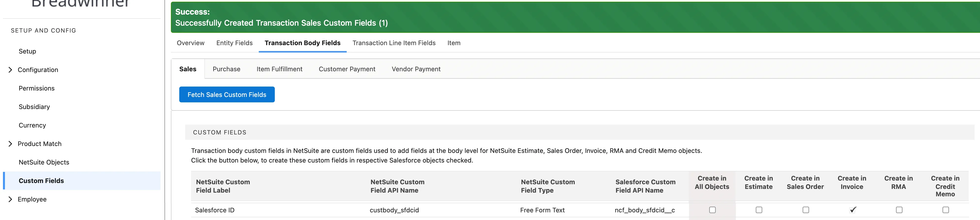Tick Create in Estimate checkbox for Salesforce ID
The width and height of the screenshot is (980, 220).
[x=759, y=210]
